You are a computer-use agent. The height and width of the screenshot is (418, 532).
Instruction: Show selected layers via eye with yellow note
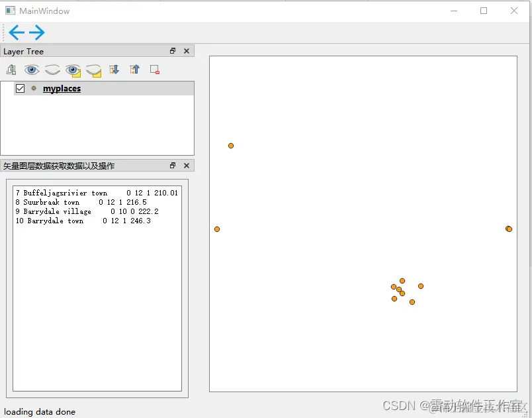pos(73,70)
